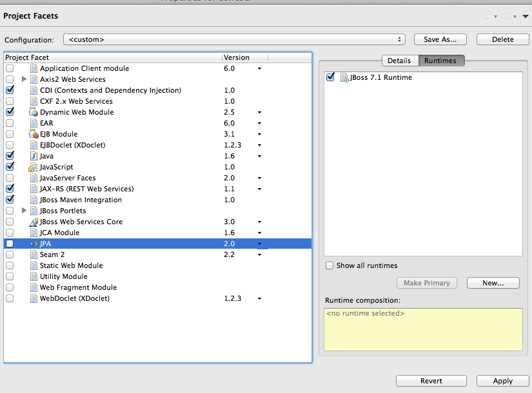Uncheck the CDI facet checkbox
Viewport: 532px width, 393px height.
10,90
